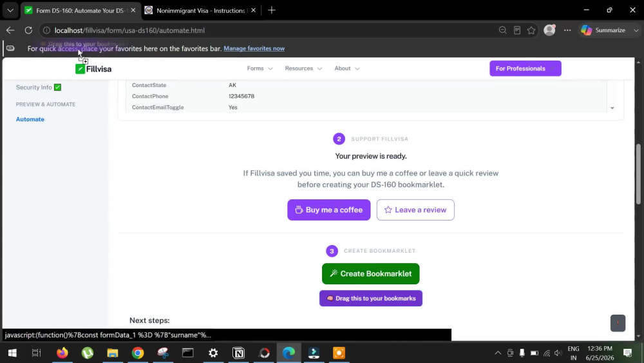This screenshot has height=363, width=644.
Task: Open the browser profile avatar
Action: pyautogui.click(x=549, y=30)
